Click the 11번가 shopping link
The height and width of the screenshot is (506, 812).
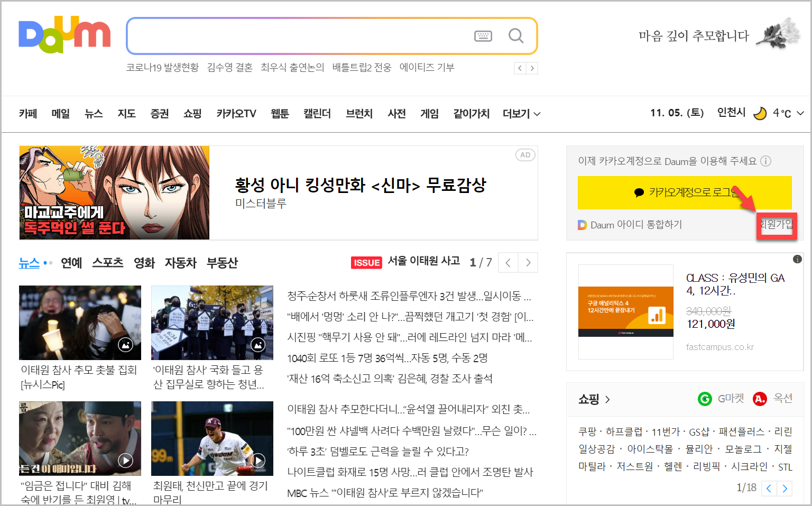point(666,432)
